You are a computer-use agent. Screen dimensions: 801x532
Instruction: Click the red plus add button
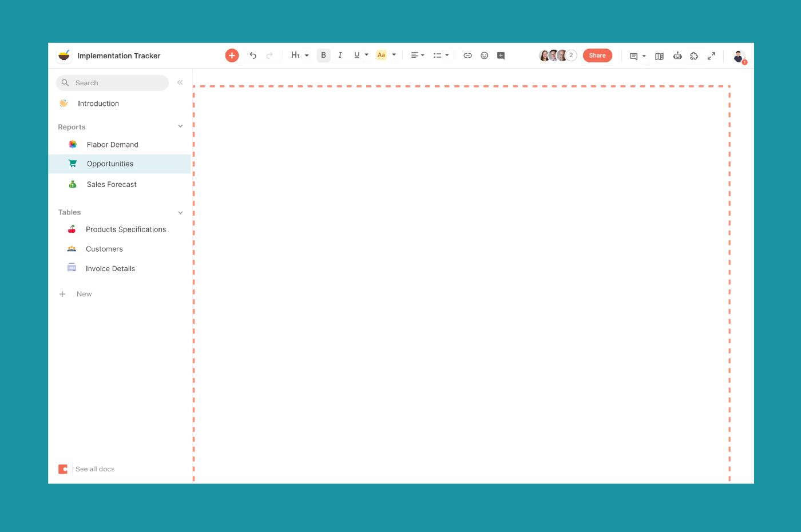click(232, 55)
